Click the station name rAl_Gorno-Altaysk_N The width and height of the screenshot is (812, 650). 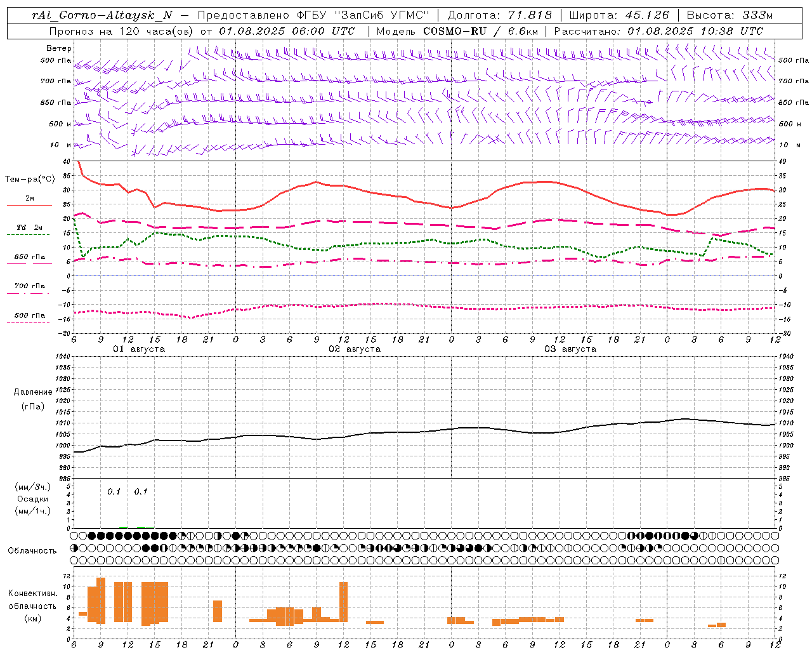[102, 15]
